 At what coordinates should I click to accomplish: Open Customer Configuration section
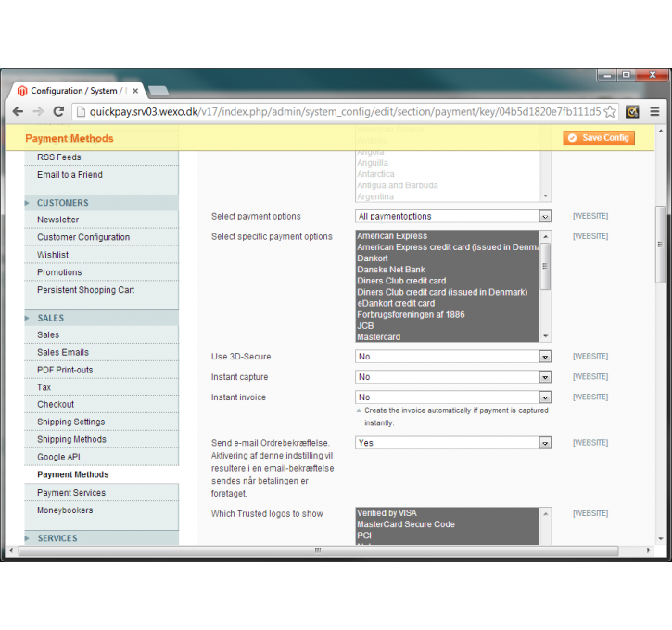click(x=83, y=237)
